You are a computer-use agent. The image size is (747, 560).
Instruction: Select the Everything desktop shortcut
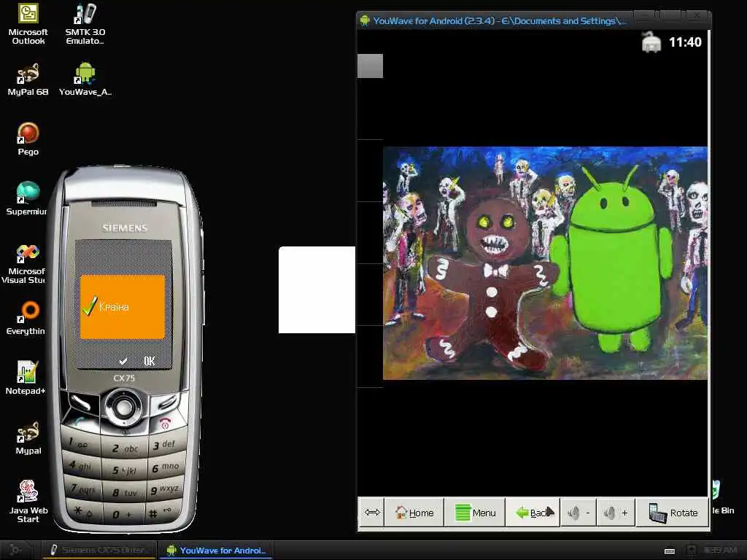click(x=26, y=318)
